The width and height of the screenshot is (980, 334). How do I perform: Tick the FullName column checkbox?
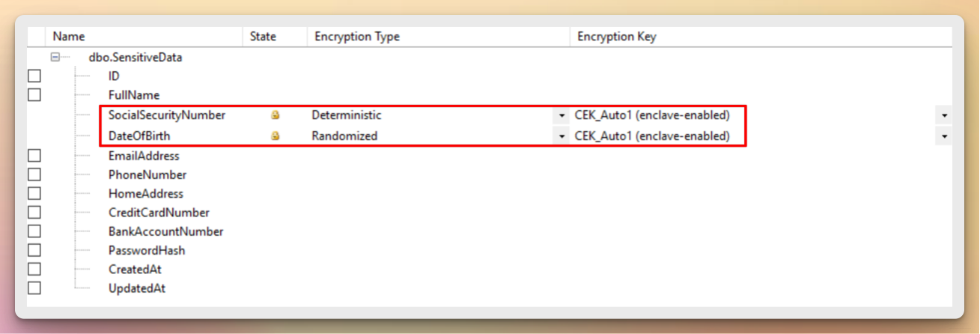pyautogui.click(x=34, y=95)
